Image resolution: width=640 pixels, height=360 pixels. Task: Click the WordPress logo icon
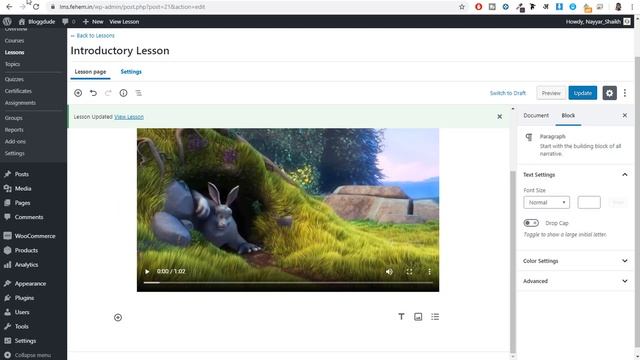(x=7, y=22)
